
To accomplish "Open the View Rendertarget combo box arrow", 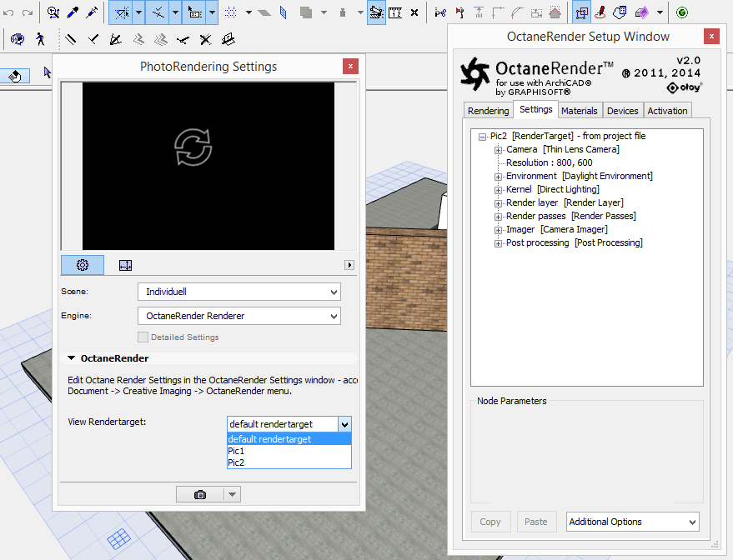I will point(344,424).
